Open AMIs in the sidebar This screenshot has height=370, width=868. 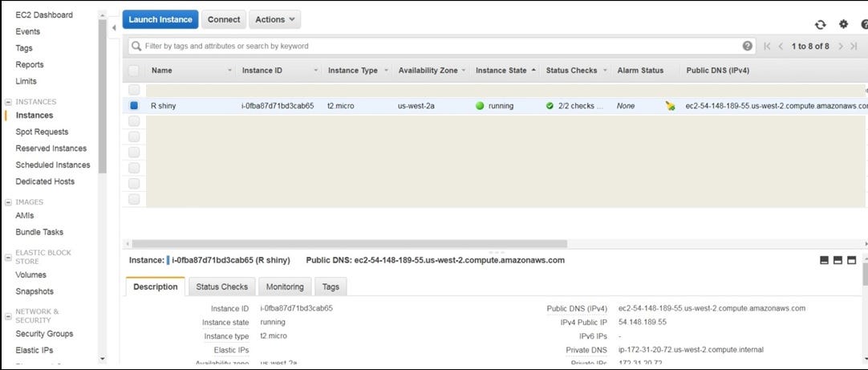24,215
